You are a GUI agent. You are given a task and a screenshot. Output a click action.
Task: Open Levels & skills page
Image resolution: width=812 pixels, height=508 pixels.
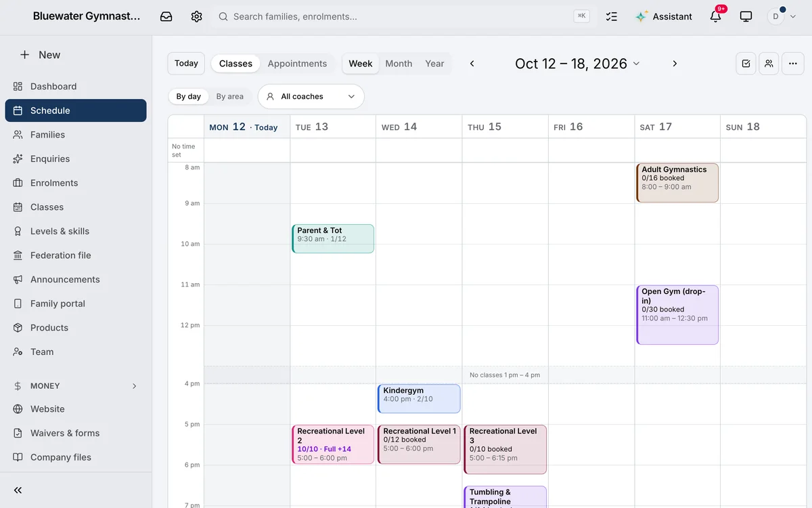point(76,231)
